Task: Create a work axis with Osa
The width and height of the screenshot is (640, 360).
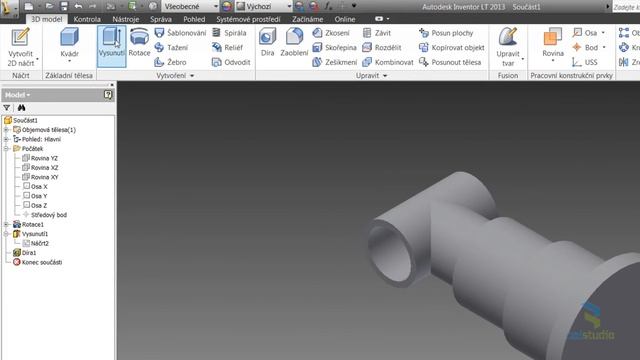Action: pyautogui.click(x=585, y=33)
